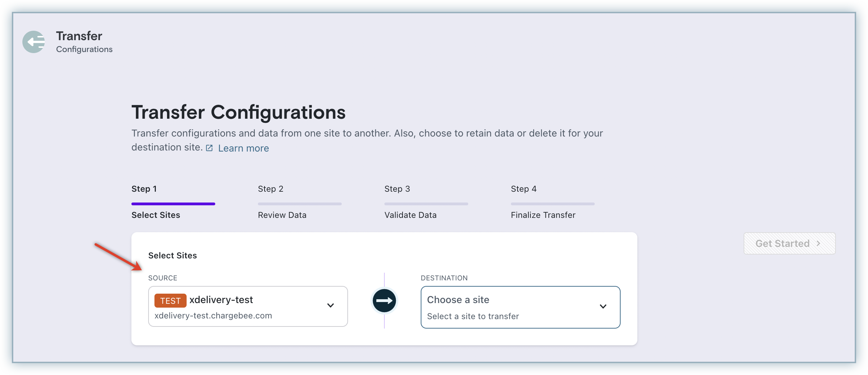Click the Review Data step name
Viewport: 868px width, 375px height.
[x=282, y=215]
